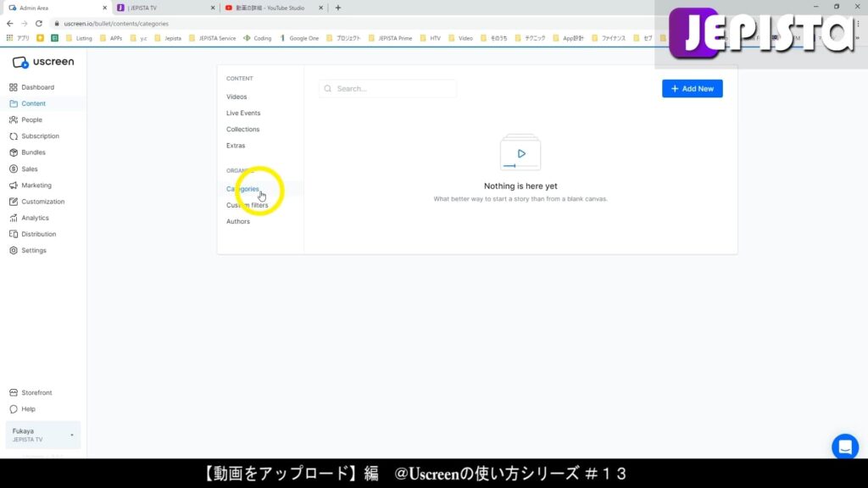Open the Video bookmark folder
Image resolution: width=868 pixels, height=488 pixels.
pyautogui.click(x=460, y=38)
